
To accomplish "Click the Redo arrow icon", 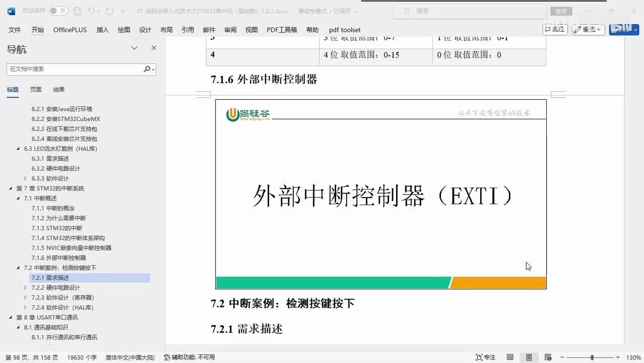I will (110, 11).
